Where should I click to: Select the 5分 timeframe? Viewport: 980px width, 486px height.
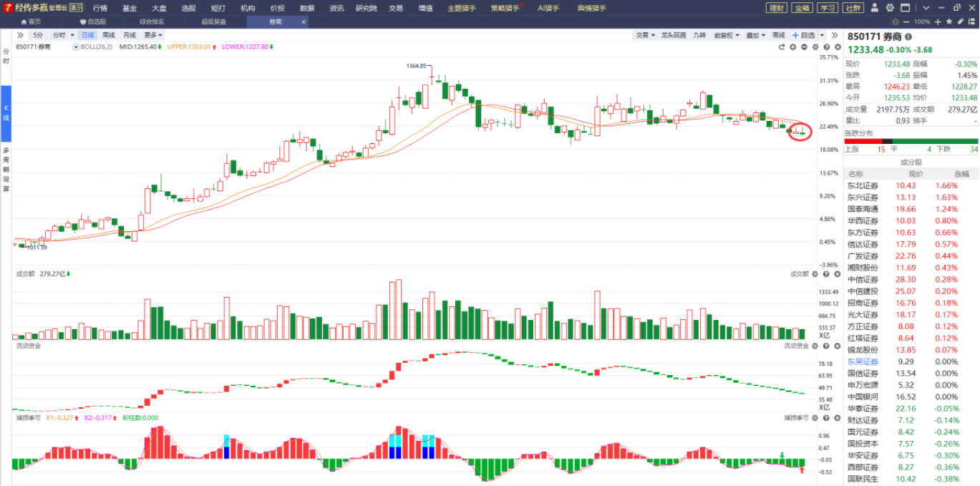click(x=38, y=35)
